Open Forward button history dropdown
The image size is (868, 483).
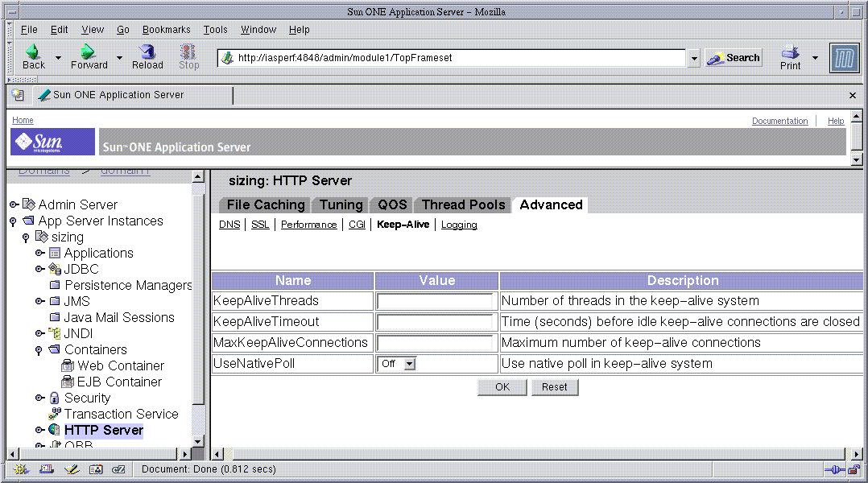tap(119, 57)
